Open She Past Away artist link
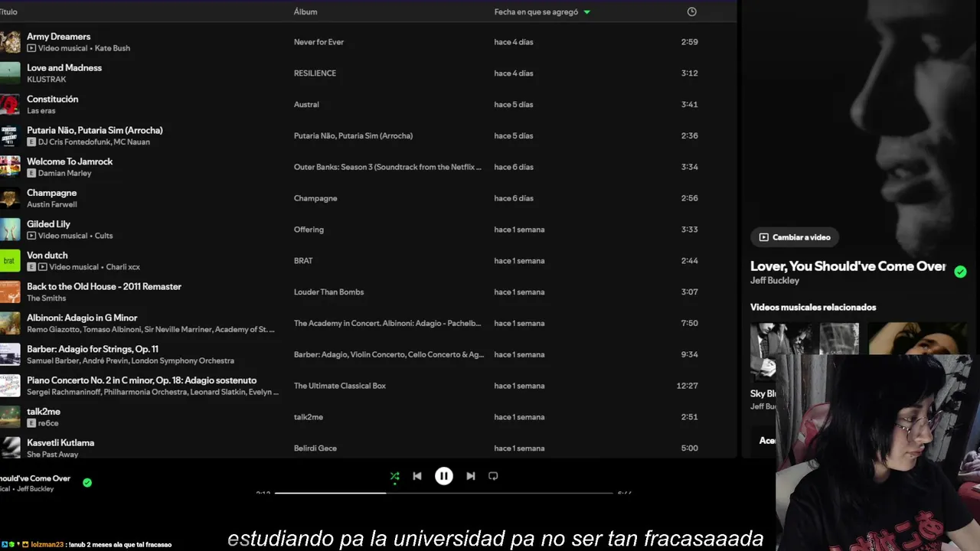The width and height of the screenshot is (980, 551). (x=53, y=455)
